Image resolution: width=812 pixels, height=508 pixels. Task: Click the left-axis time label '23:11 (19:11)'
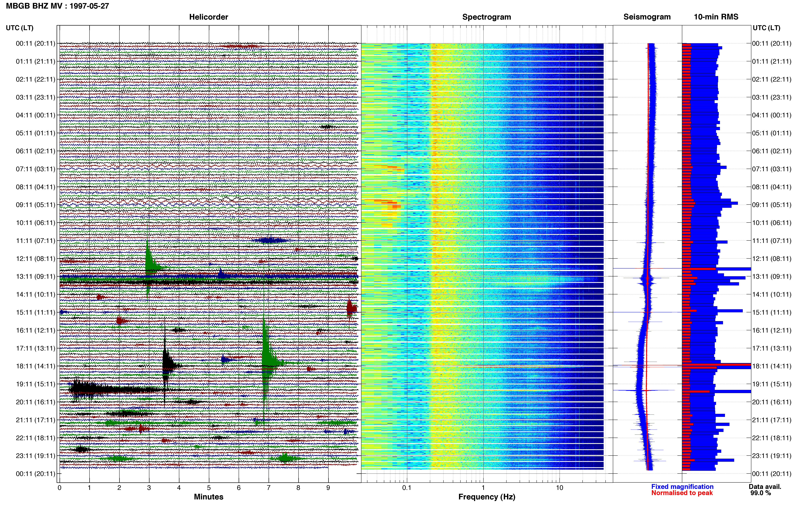35,456
